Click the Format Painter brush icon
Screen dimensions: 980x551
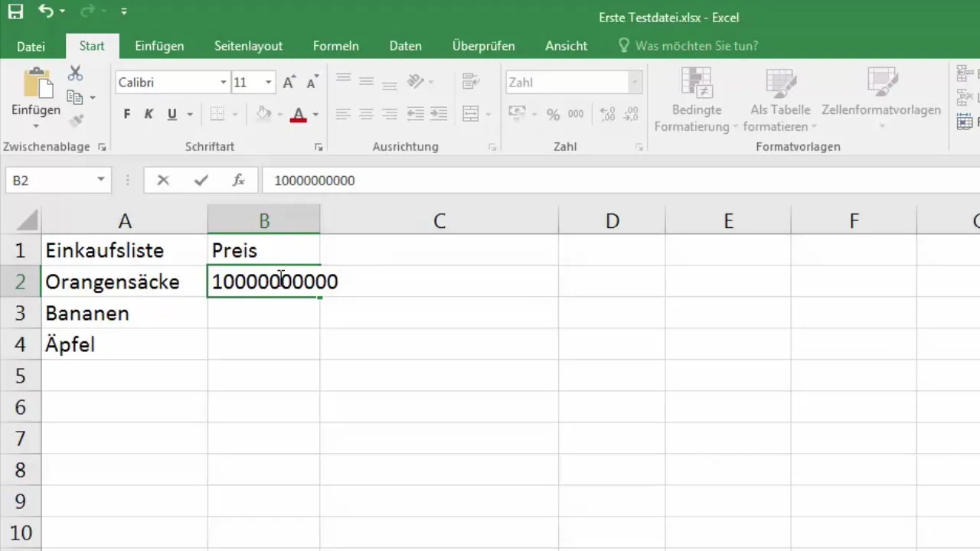pos(75,120)
